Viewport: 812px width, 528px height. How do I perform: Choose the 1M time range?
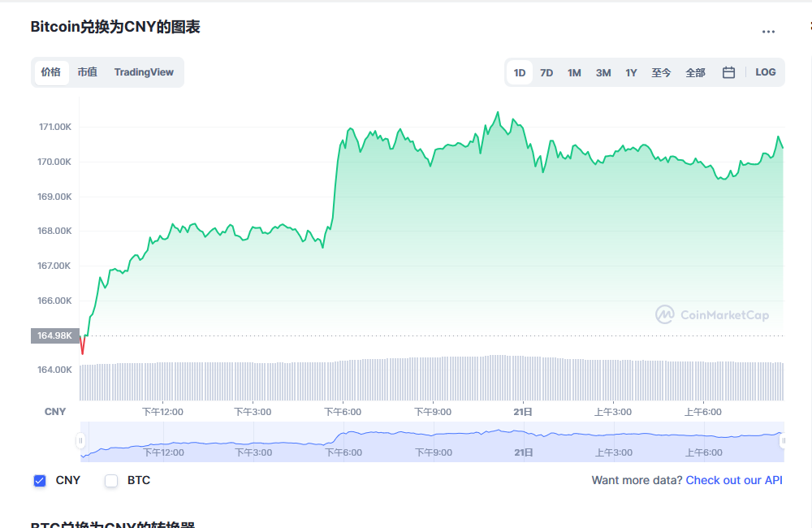[x=574, y=72]
